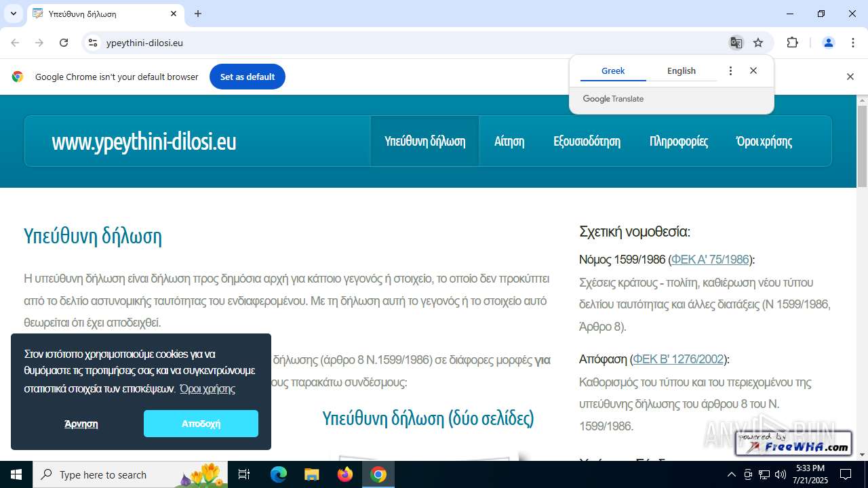Open the ΦΕΚ Α' 75/1986 link
Screen dimensions: 868x488
[710, 260]
